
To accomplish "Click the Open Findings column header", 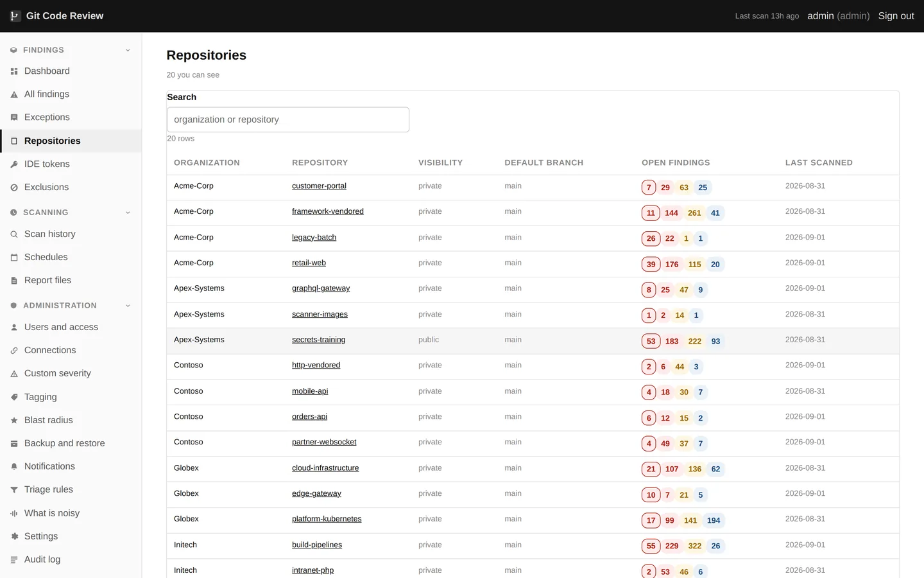I will tap(676, 163).
